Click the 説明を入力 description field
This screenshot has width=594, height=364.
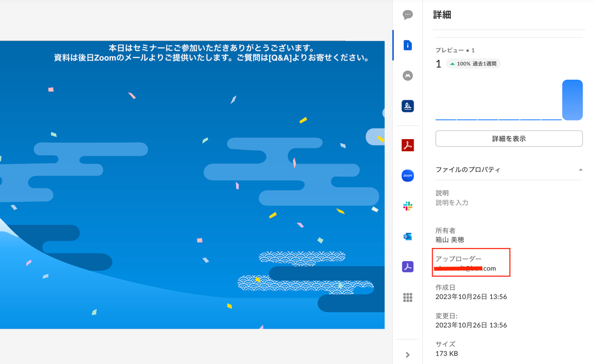(452, 203)
